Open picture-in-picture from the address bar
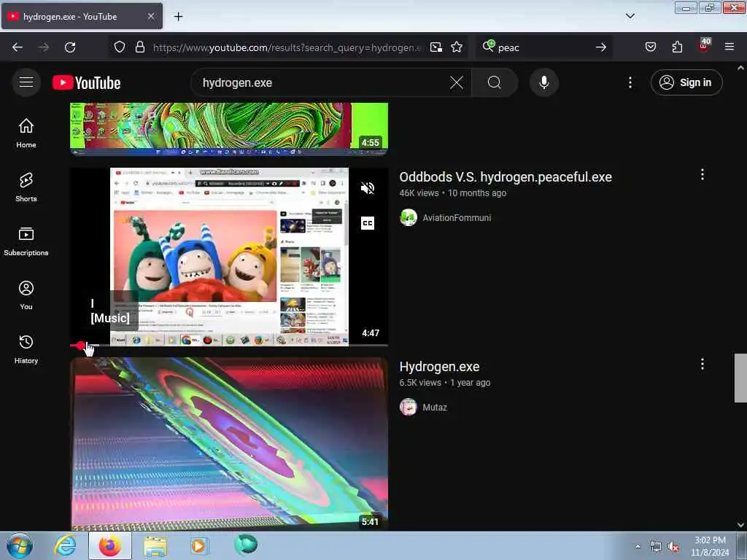747x560 pixels. click(436, 47)
